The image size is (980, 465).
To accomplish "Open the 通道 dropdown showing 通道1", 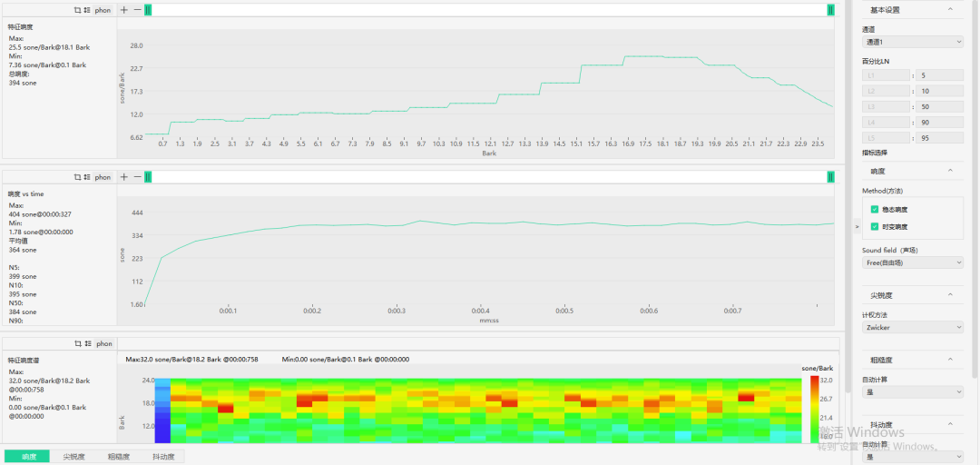I will click(913, 42).
